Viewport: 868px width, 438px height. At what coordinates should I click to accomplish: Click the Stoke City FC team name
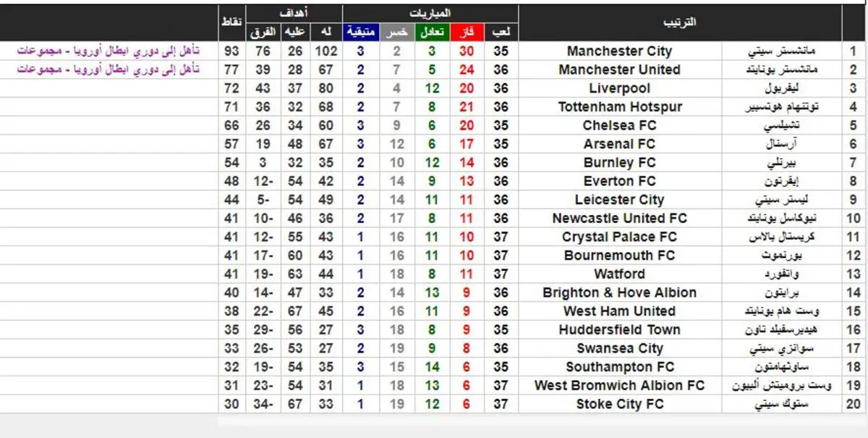[619, 404]
